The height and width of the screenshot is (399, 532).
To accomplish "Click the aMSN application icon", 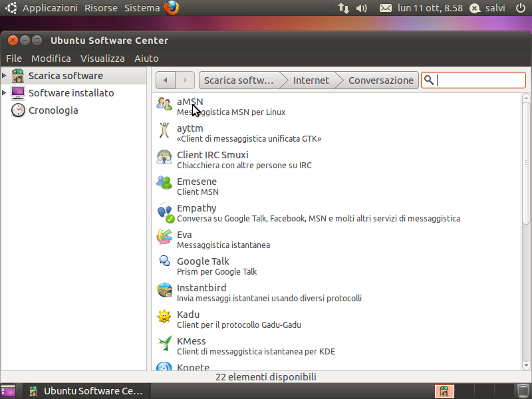I will (x=164, y=104).
